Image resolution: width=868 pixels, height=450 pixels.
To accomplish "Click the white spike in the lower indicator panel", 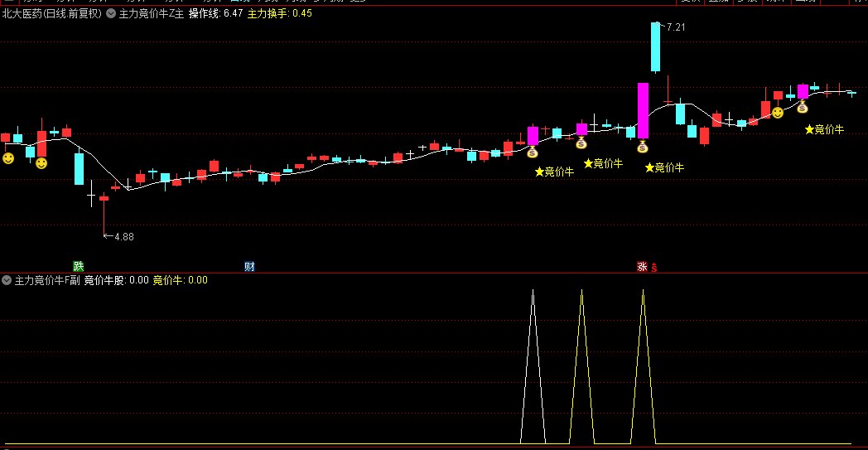I will 533,366.
